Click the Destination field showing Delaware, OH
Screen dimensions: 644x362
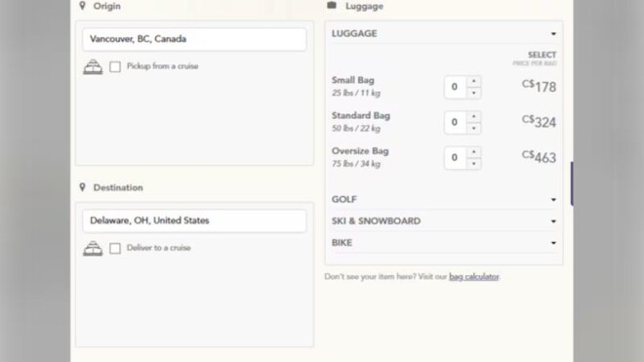click(x=194, y=221)
